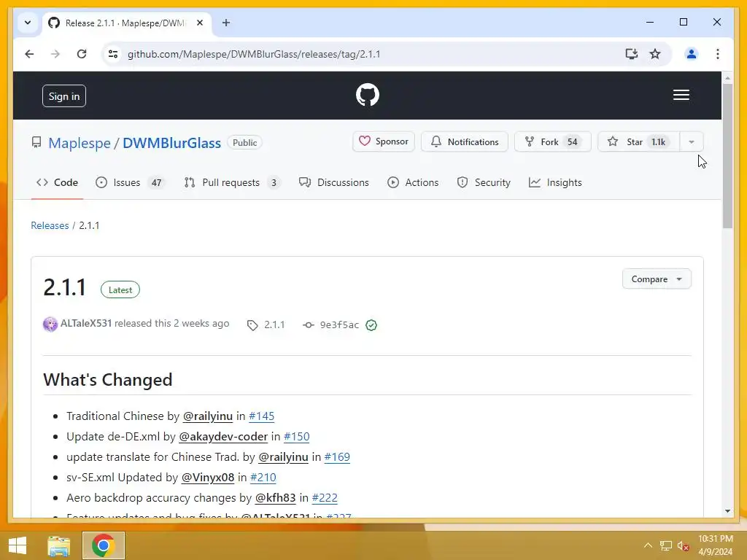The image size is (747, 560).
Task: Open a new browser tab
Action: click(x=226, y=23)
